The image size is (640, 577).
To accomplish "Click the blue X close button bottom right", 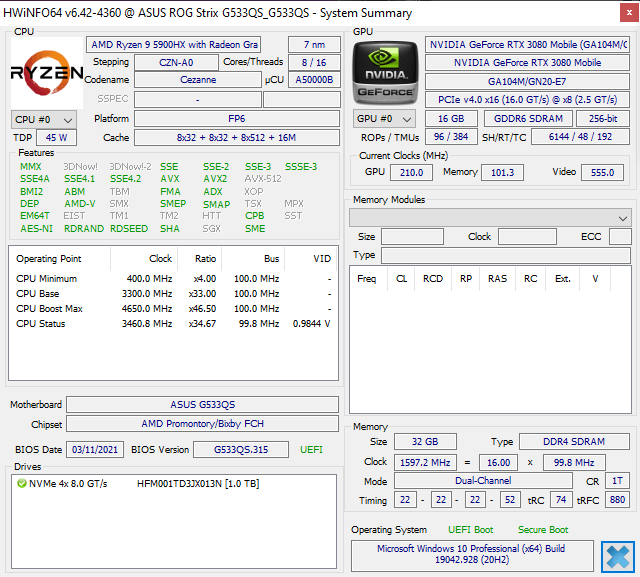I will (618, 557).
